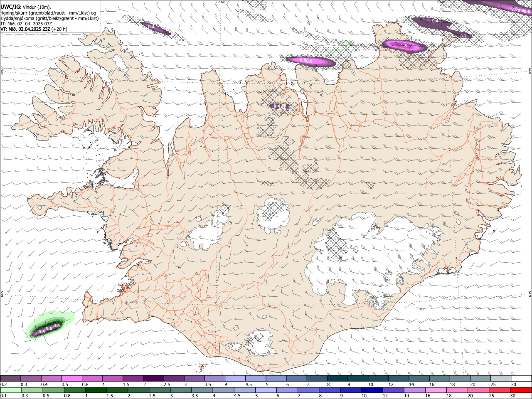Click the "IT: Mið. 02. 04. 2025 03Z" line
Screen dimensions: 532x399
26,24
